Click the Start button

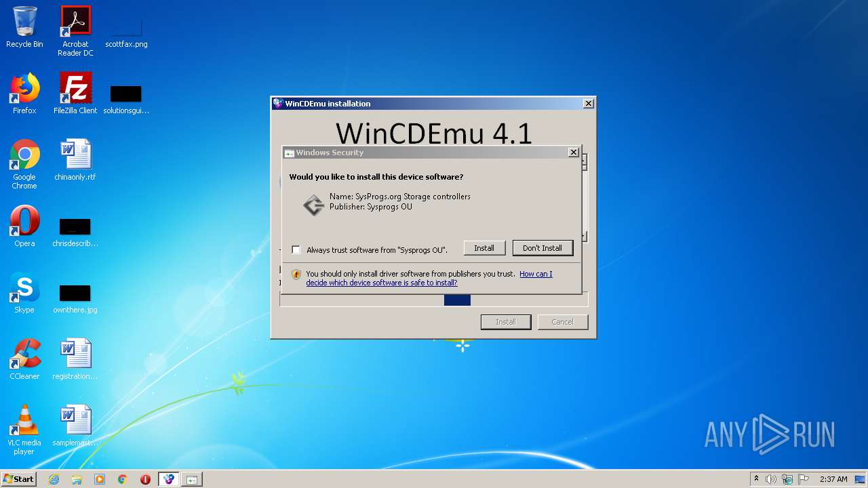point(19,479)
